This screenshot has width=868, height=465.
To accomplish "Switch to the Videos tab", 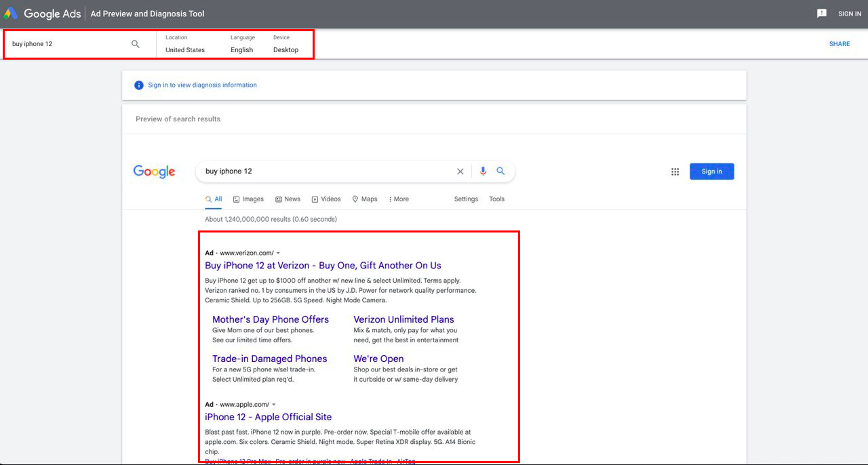I will (x=326, y=199).
